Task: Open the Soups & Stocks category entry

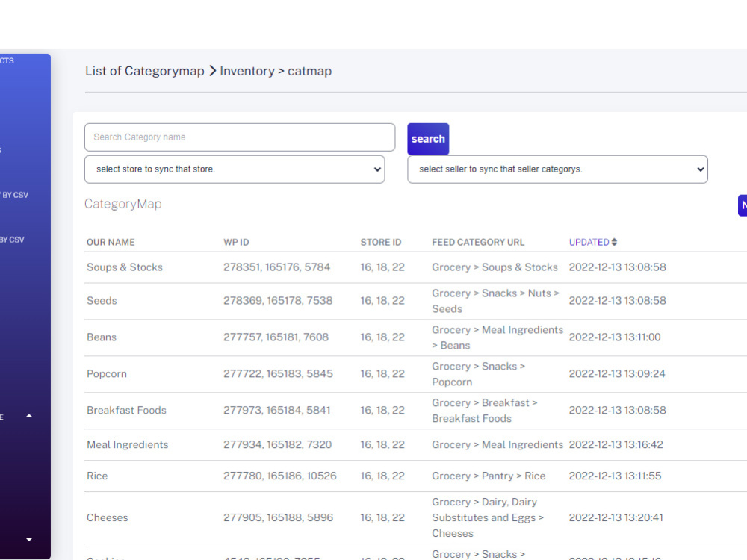Action: [x=125, y=267]
